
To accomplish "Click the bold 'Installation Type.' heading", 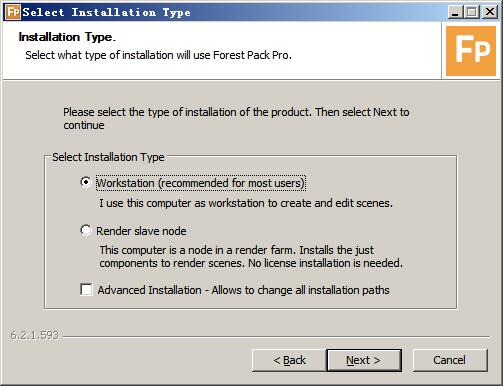I will click(67, 37).
